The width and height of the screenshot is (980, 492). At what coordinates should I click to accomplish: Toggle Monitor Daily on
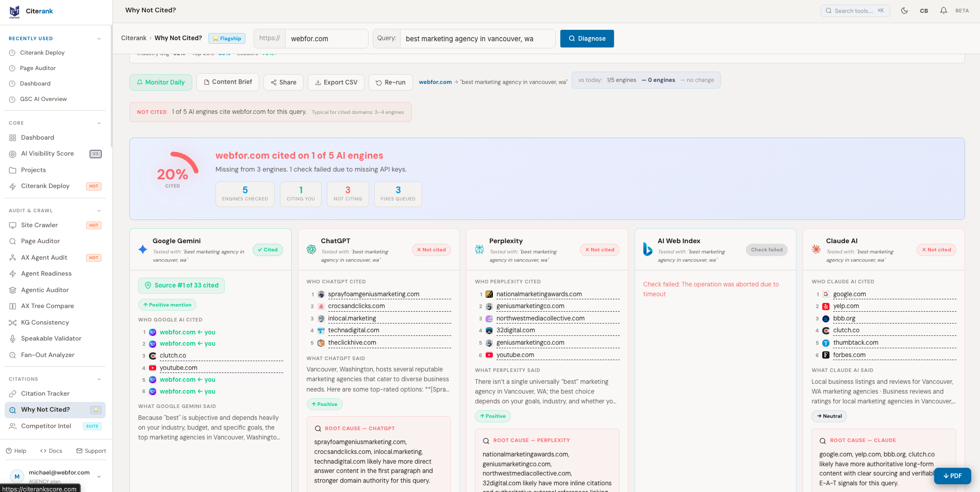pos(161,82)
